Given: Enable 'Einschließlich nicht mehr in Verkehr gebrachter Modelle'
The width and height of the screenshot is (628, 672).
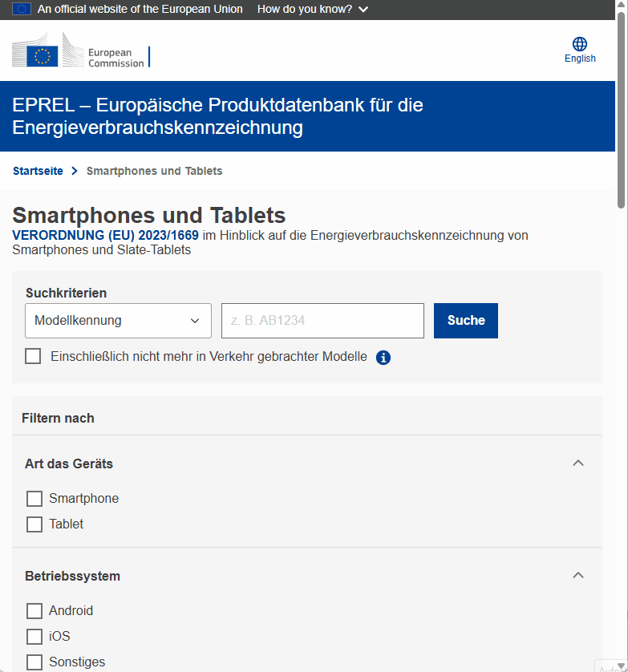Looking at the screenshot, I should 33,356.
